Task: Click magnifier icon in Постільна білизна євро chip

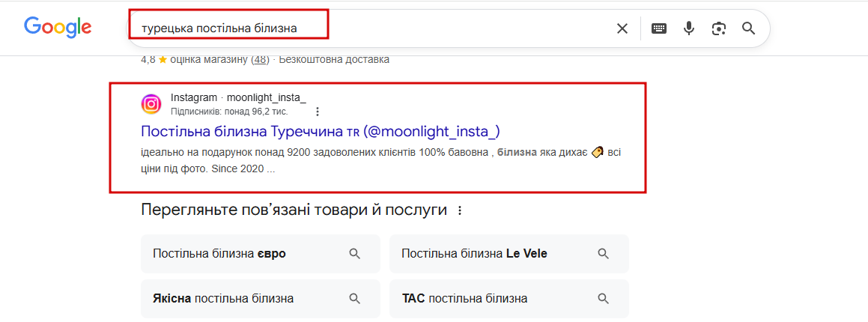Action: [x=355, y=254]
